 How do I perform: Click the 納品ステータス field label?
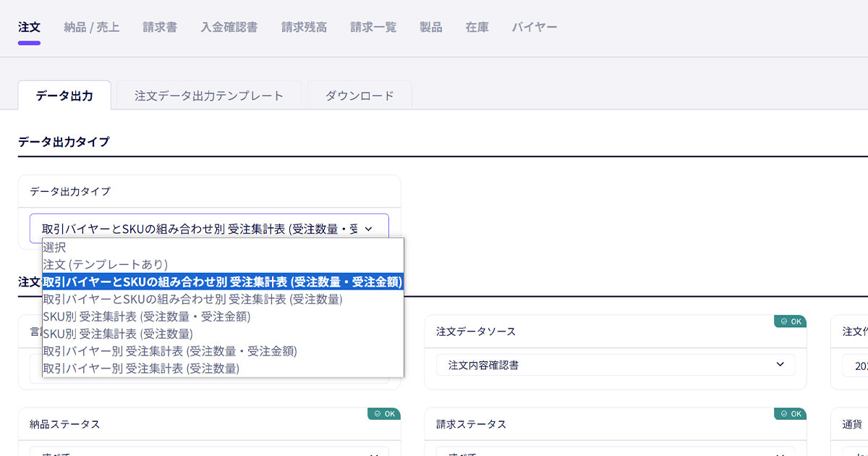(65, 424)
